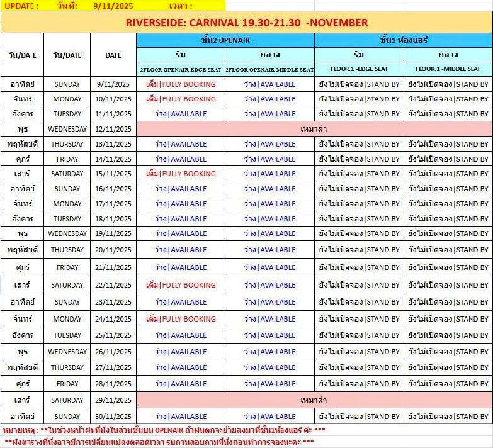Select the 2FLOOR OPENAIR-EDGE SEAT column header
Viewport: 493px width, 448px height.
181,69
